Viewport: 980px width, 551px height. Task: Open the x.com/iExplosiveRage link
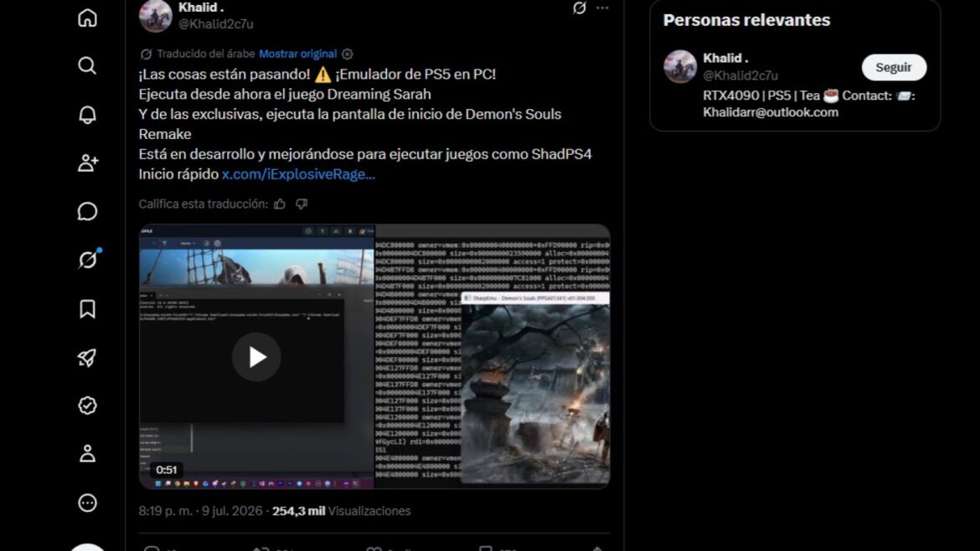point(298,173)
